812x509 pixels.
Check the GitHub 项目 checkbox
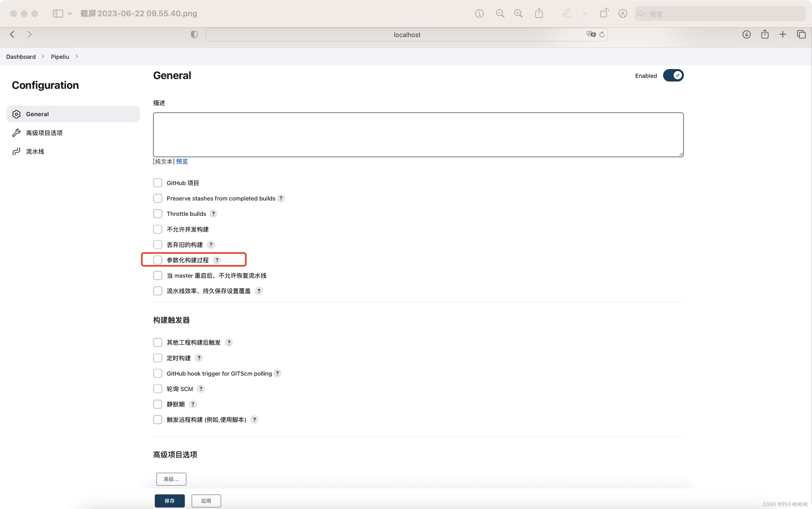click(x=158, y=183)
